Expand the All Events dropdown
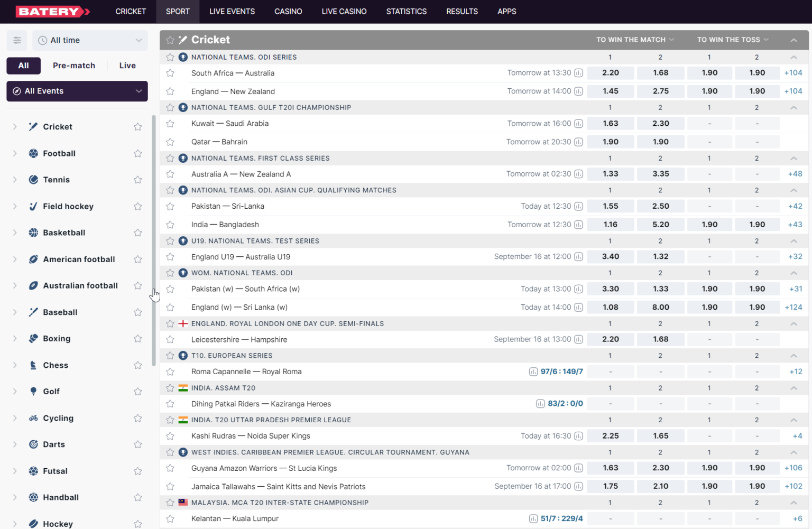 (x=77, y=91)
